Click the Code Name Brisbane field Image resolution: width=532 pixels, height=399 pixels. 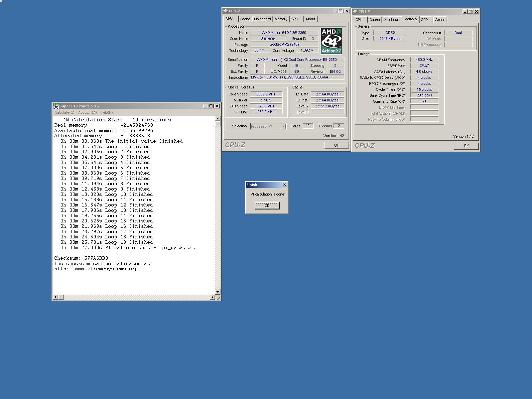coord(268,38)
